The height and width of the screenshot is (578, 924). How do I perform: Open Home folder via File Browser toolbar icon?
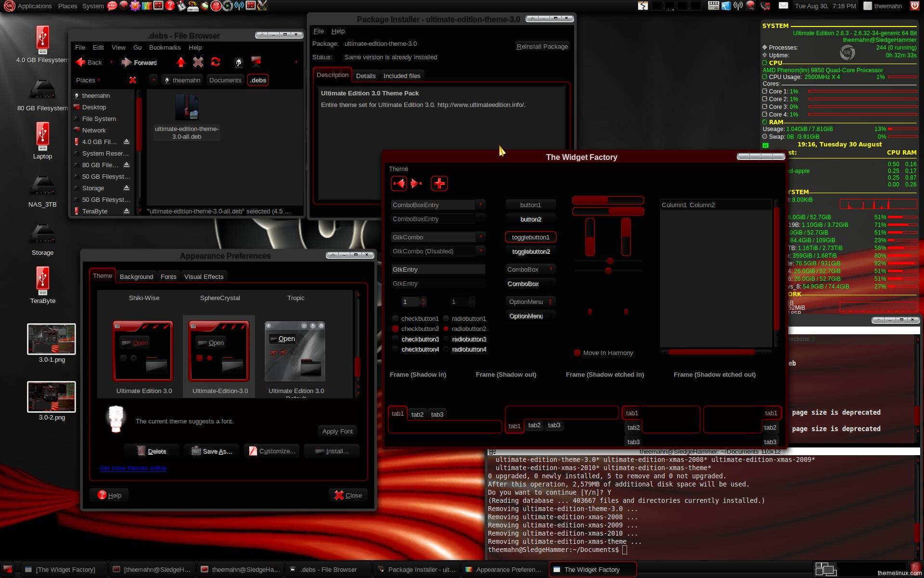click(238, 62)
